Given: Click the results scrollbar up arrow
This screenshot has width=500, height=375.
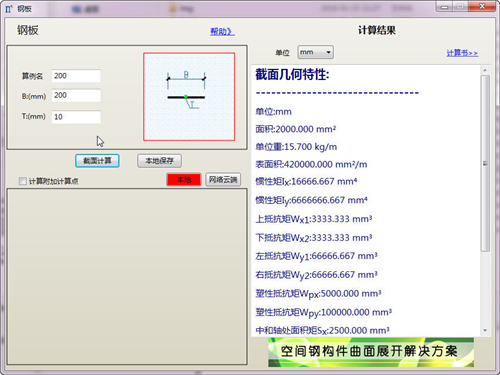Looking at the screenshot, I should 485,70.
